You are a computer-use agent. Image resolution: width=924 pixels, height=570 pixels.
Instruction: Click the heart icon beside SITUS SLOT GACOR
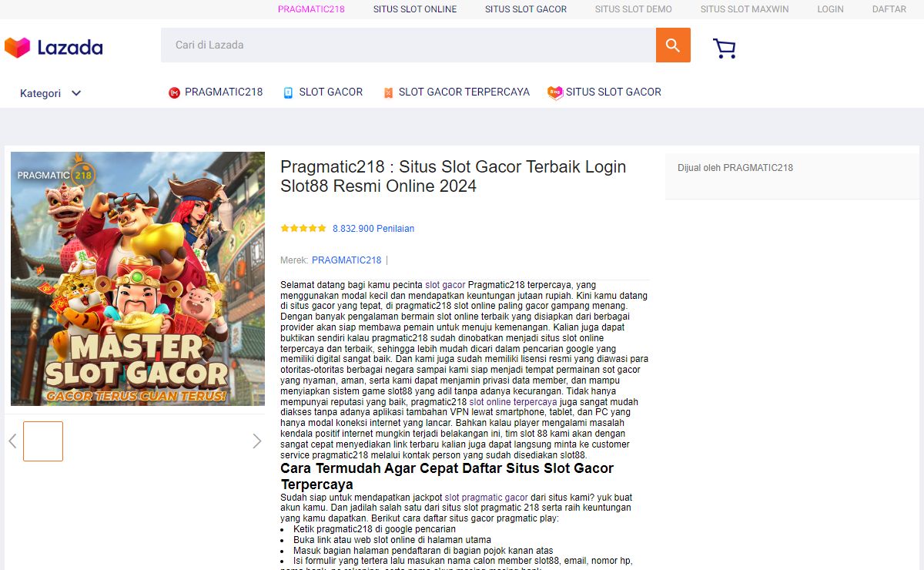[554, 92]
